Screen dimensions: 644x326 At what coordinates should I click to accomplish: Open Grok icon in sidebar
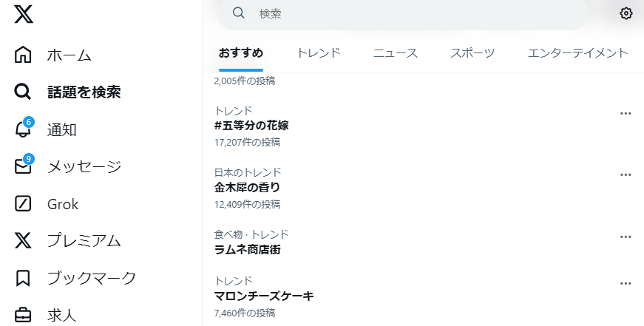pyautogui.click(x=24, y=204)
